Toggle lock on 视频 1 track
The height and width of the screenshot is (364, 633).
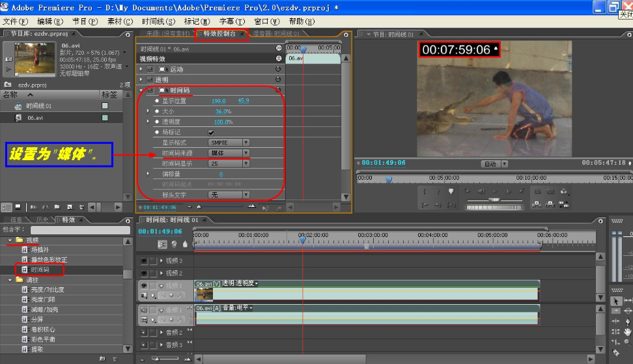154,285
